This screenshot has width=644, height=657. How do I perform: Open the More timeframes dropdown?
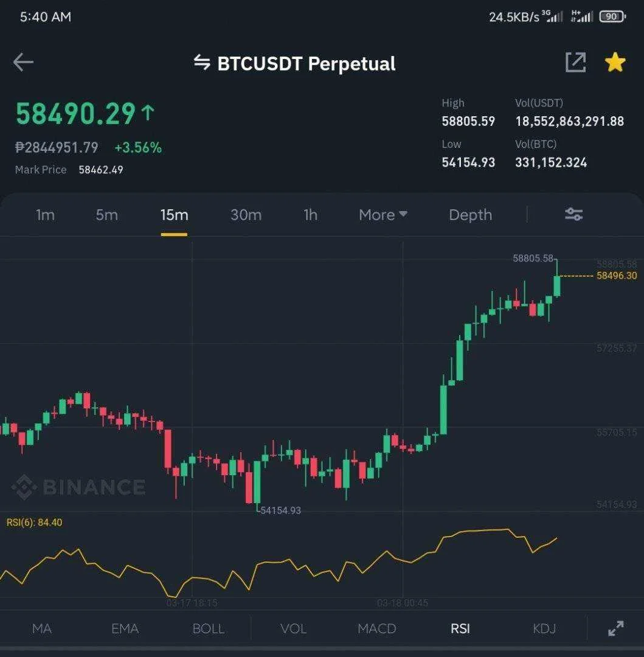pos(383,215)
